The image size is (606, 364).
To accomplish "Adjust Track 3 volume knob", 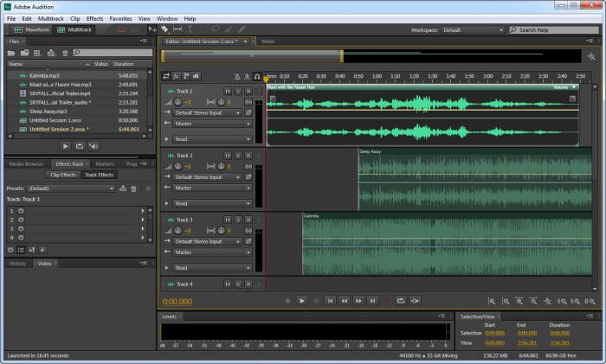I will [x=177, y=231].
